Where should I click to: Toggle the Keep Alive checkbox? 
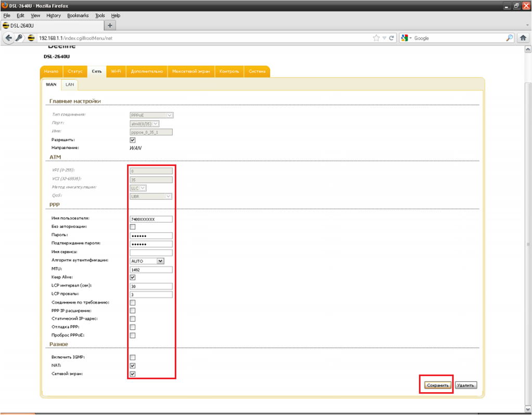(x=132, y=278)
